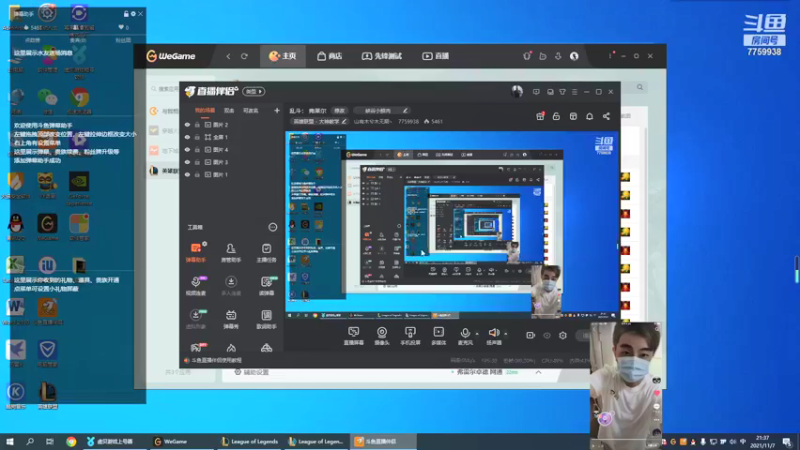Add 多媒体 media source

[x=438, y=336]
